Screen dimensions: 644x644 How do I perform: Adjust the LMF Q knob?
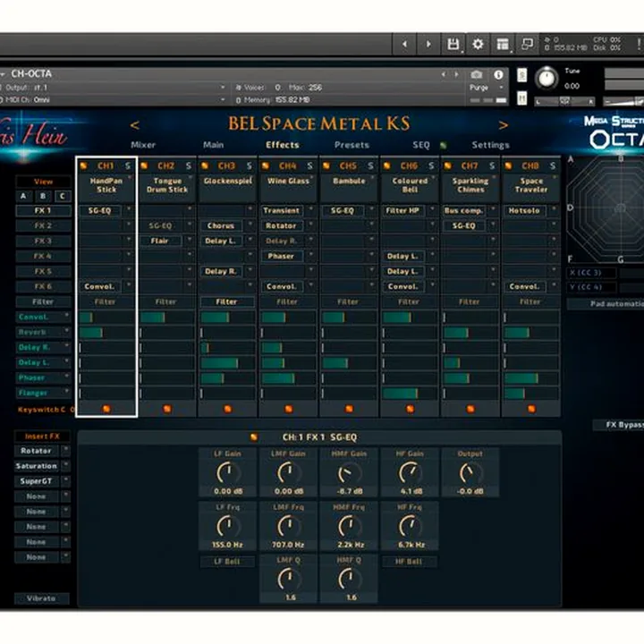(289, 579)
